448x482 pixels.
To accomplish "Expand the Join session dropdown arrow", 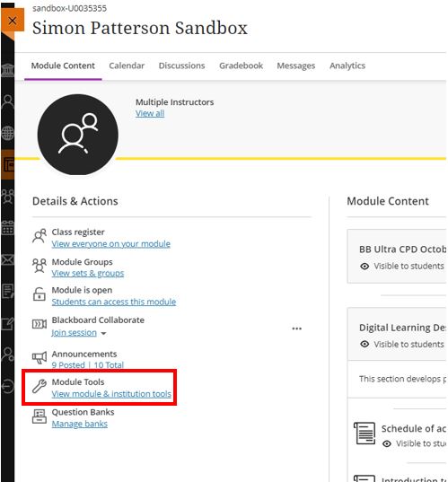I will pos(103,333).
